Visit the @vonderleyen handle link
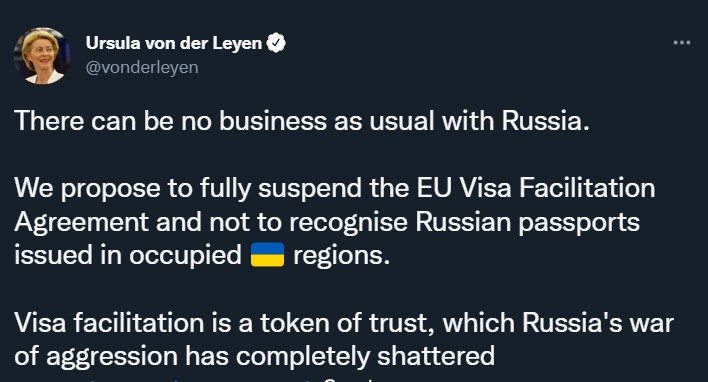Viewport: 708px width, 382px height. (x=142, y=67)
